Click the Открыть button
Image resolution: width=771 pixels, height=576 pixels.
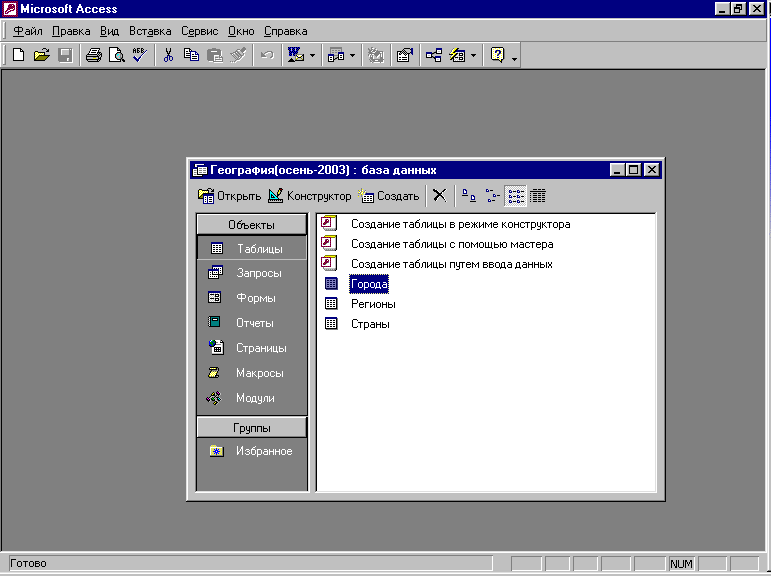(230, 196)
